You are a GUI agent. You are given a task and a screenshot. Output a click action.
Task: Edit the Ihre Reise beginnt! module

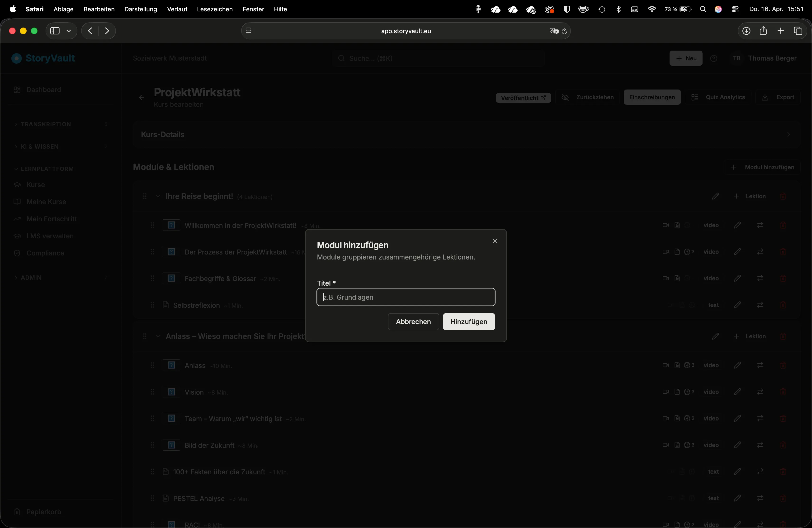point(715,196)
